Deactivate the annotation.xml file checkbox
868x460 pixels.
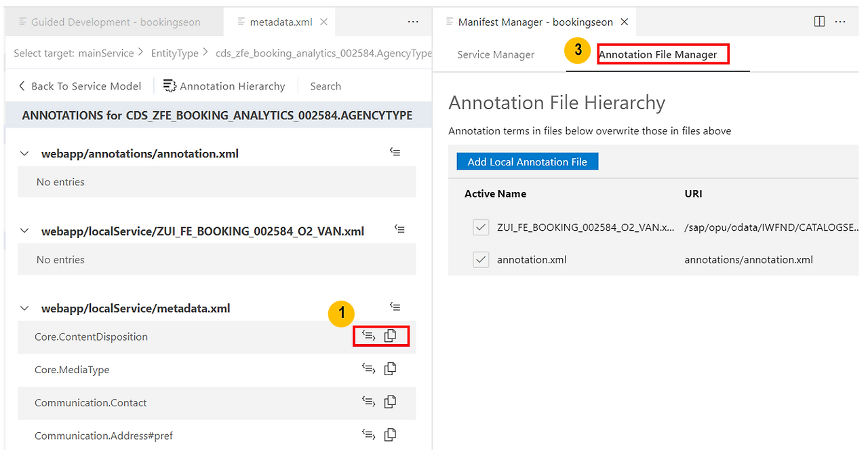pos(481,259)
